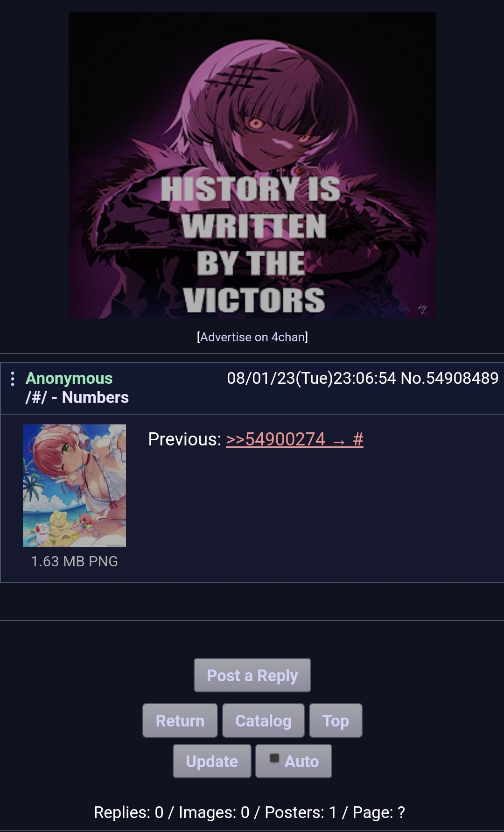
Task: Click the 1.63 MB PNG file info
Action: [75, 561]
